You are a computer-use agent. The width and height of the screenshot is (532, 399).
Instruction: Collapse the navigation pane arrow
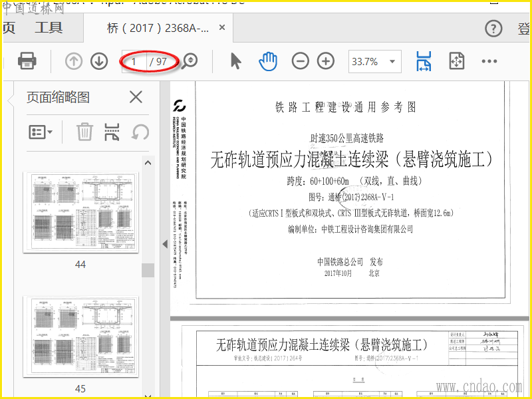point(165,244)
